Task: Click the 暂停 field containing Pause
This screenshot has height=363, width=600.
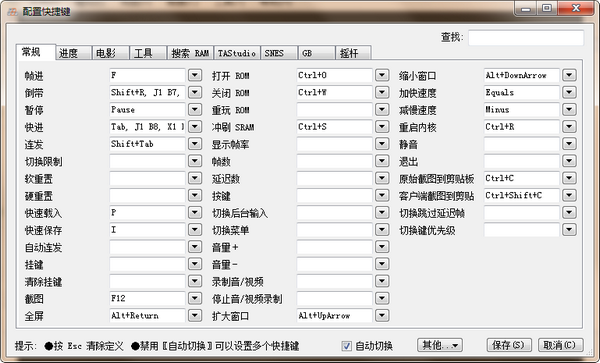Action: point(147,109)
